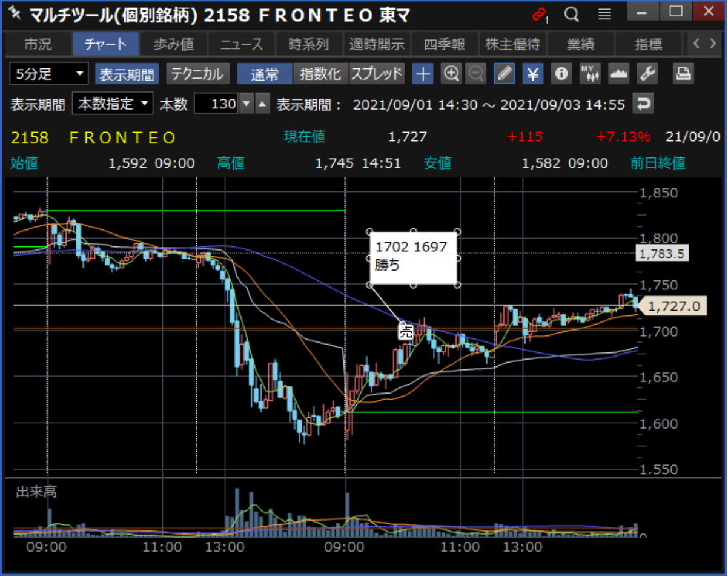Switch to the 株主優待 tab

pyautogui.click(x=512, y=44)
